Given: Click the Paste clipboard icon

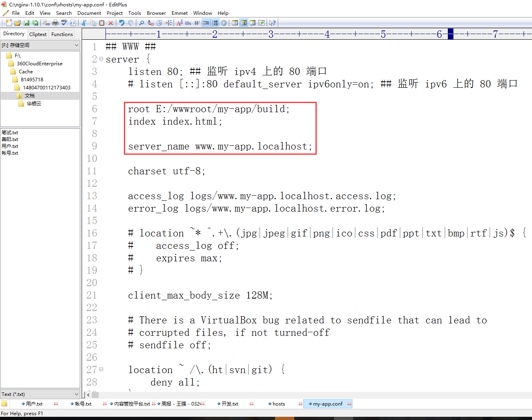Looking at the screenshot, I should [102, 23].
